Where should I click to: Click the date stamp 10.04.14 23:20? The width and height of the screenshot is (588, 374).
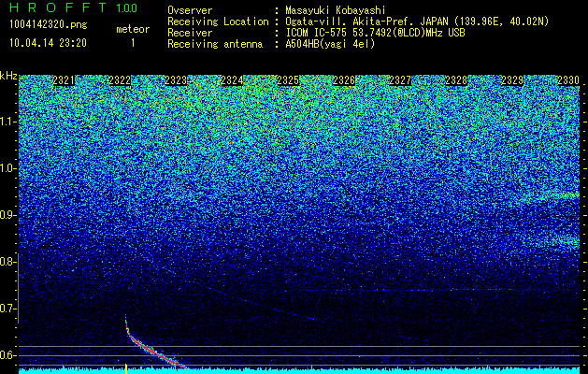point(48,43)
